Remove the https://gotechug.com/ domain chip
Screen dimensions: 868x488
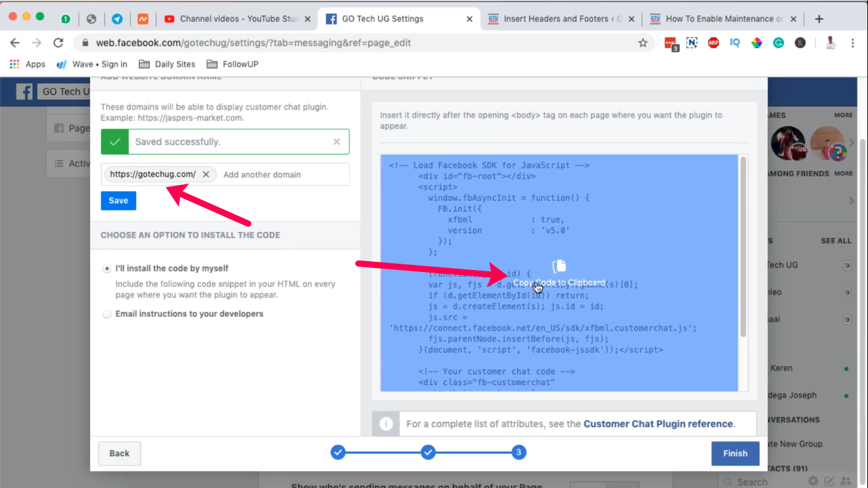pyautogui.click(x=206, y=174)
